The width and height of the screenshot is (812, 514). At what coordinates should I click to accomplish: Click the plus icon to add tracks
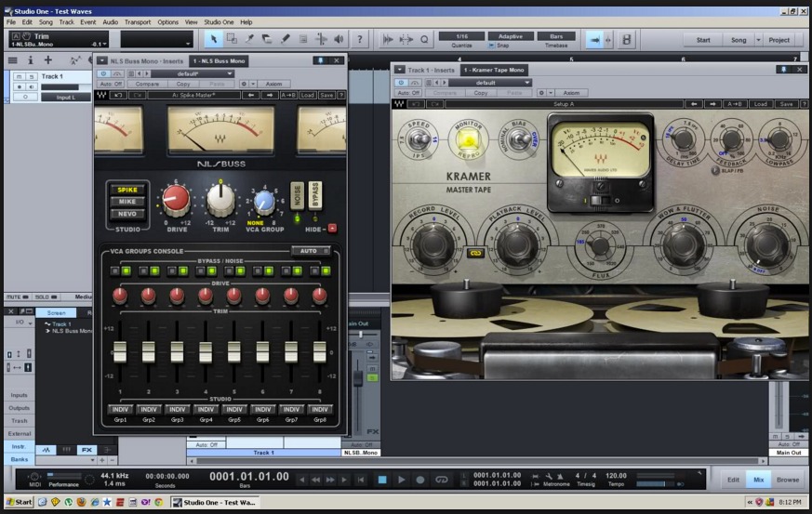pyautogui.click(x=47, y=60)
